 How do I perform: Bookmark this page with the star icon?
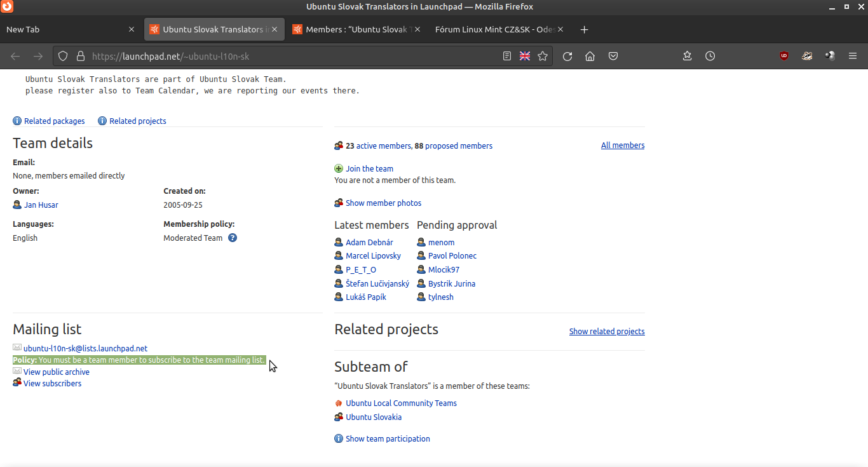(543, 56)
